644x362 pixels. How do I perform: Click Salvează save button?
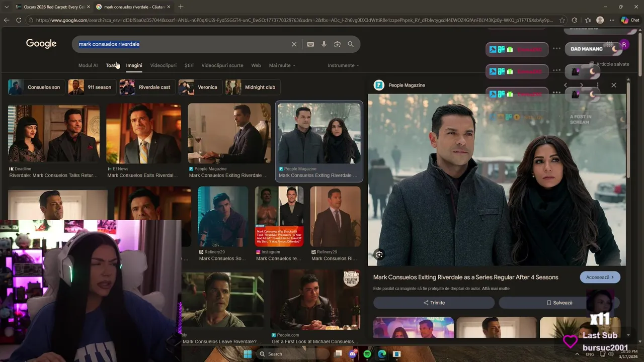(x=559, y=303)
